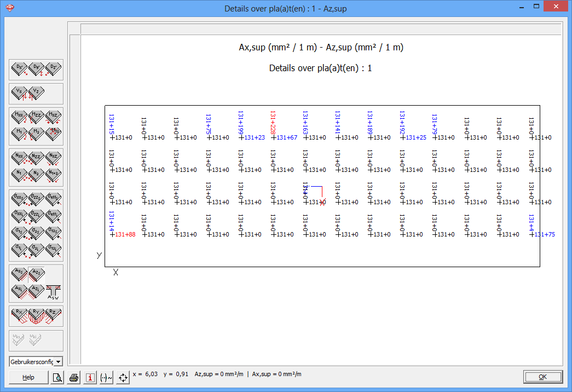Toggle the active Az,s upper reinforcement icon

click(36, 274)
